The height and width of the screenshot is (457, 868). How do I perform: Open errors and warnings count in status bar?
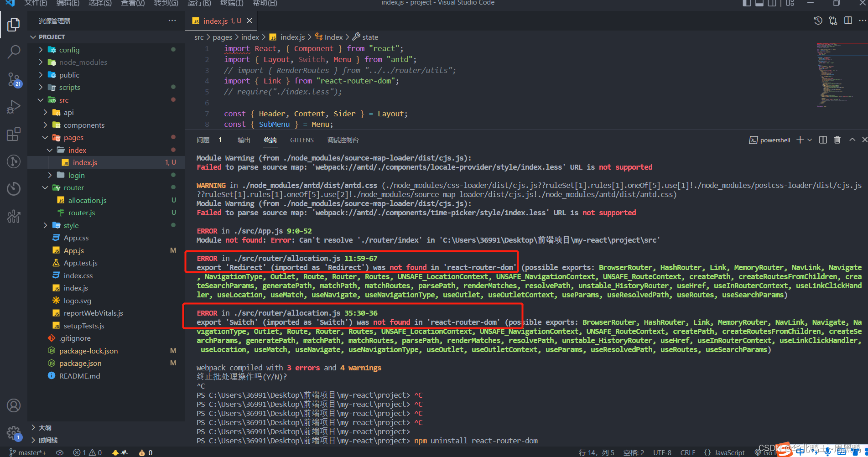point(87,452)
